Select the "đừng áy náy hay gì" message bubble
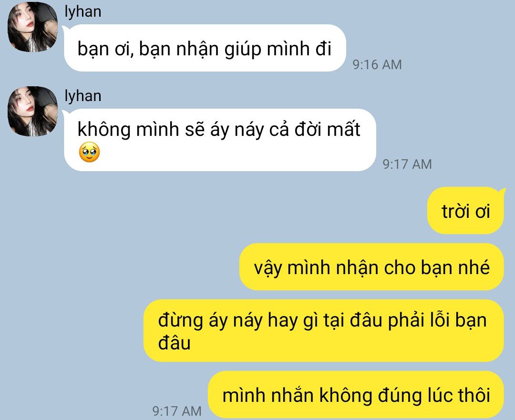The height and width of the screenshot is (420, 515). pyautogui.click(x=323, y=331)
